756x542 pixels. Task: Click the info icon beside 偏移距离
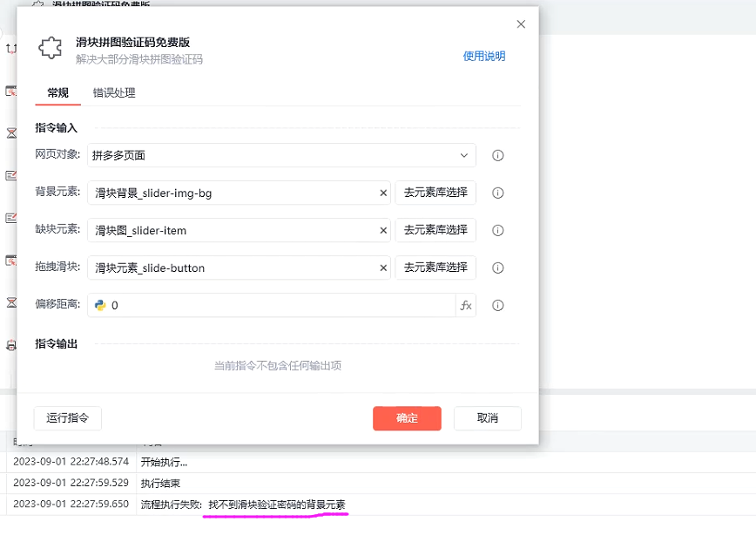point(498,306)
